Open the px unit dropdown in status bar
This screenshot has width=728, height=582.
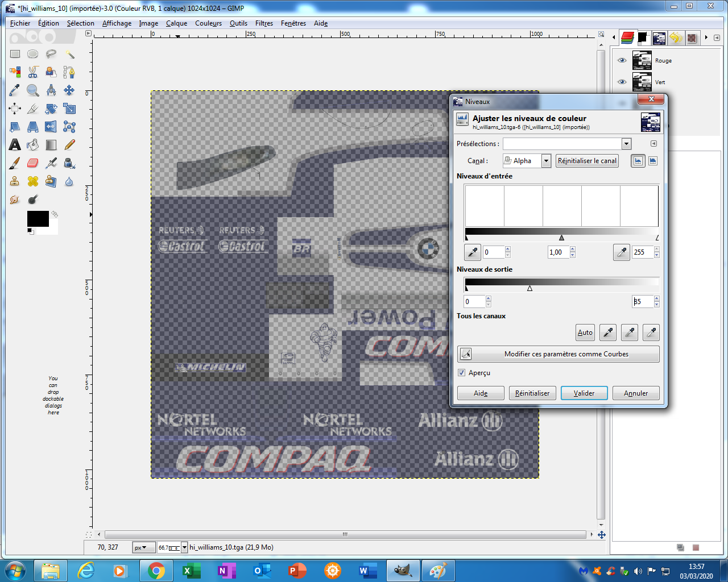[x=144, y=547]
